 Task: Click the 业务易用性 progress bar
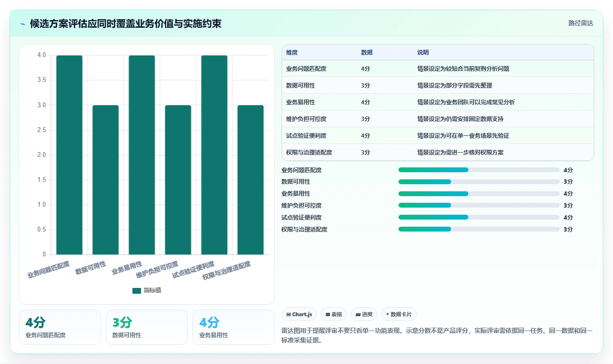pyautogui.click(x=479, y=194)
